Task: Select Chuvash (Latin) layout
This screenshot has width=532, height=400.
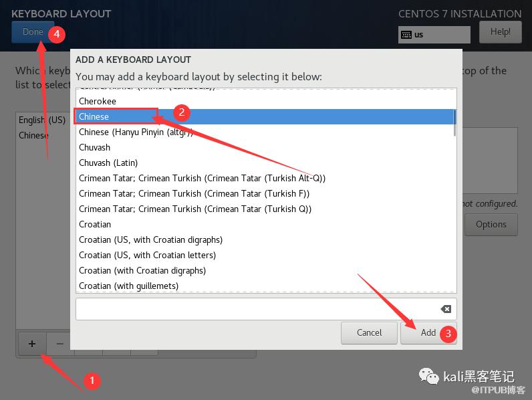Action: [267, 163]
